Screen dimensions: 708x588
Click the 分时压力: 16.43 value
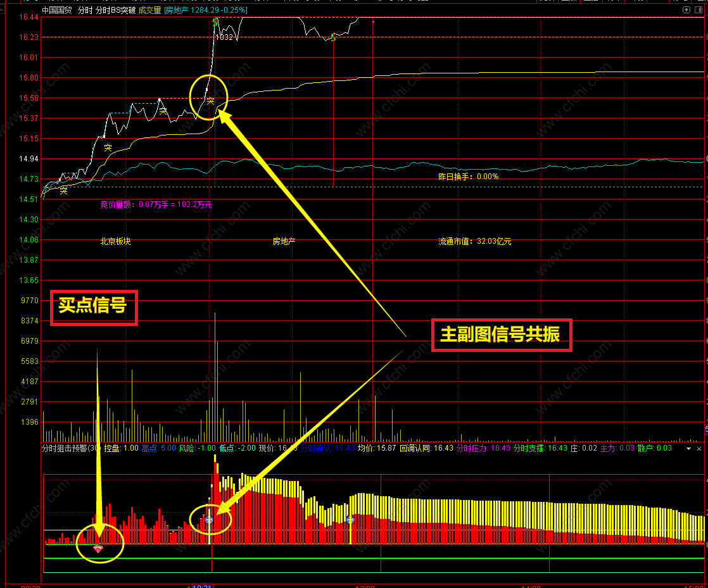[483, 448]
